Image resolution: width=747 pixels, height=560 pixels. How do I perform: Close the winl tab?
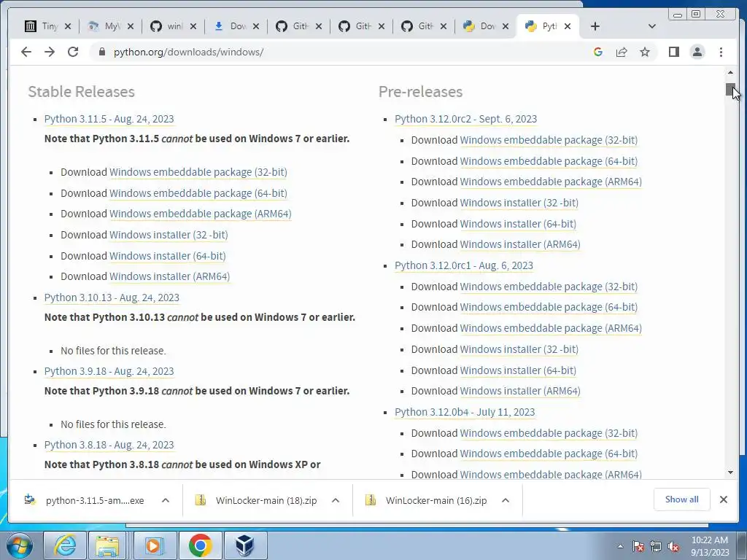click(193, 26)
